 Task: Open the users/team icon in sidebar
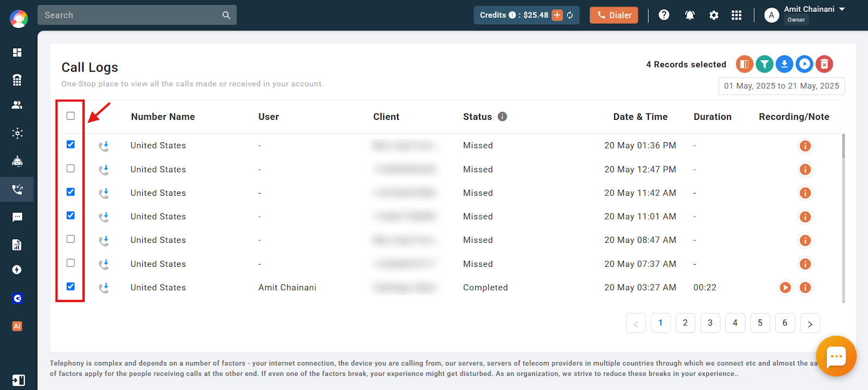point(17,105)
